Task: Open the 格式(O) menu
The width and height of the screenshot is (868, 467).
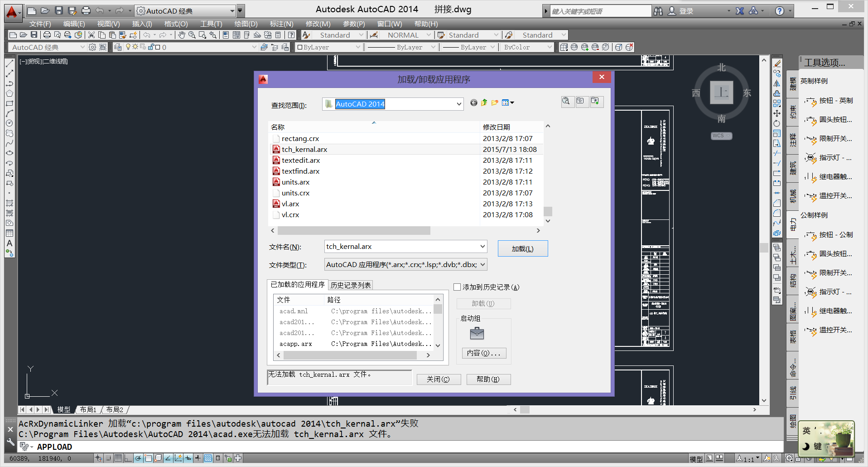Action: (x=176, y=24)
